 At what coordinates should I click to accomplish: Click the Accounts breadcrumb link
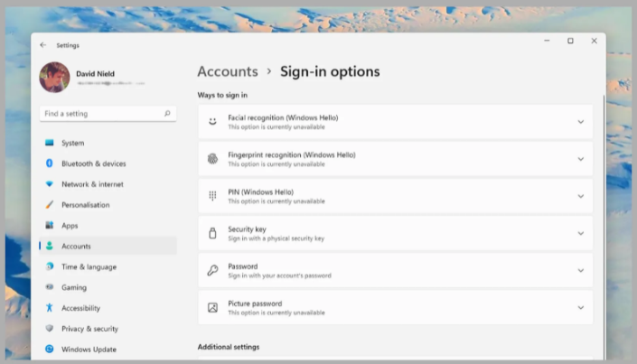coord(228,71)
